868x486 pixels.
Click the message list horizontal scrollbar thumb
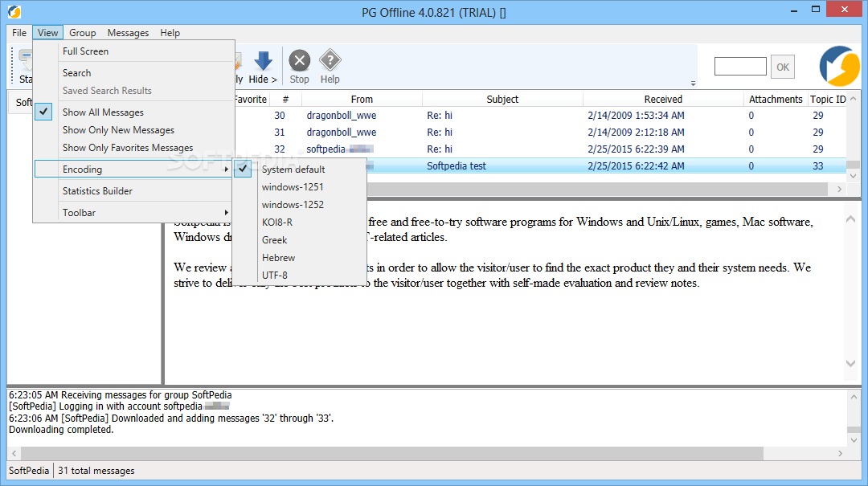click(x=598, y=190)
